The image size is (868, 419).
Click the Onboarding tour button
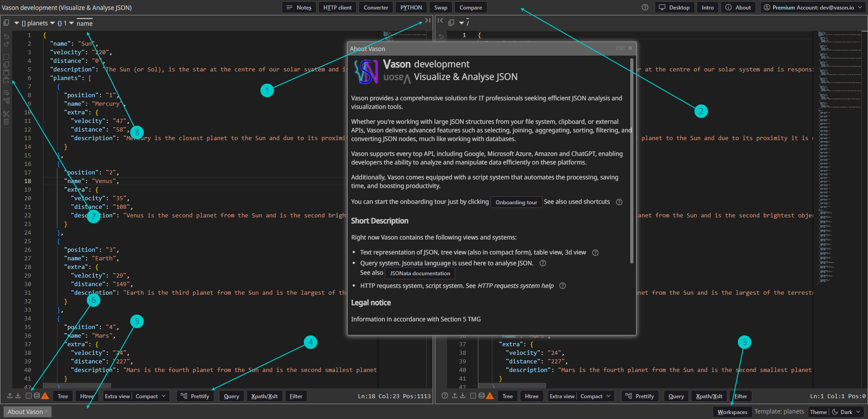[x=516, y=202]
